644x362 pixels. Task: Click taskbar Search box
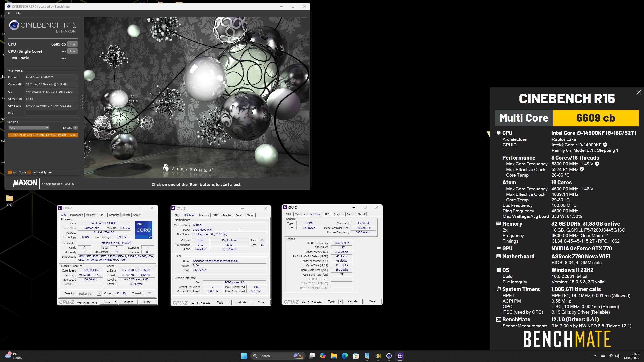[x=278, y=356]
